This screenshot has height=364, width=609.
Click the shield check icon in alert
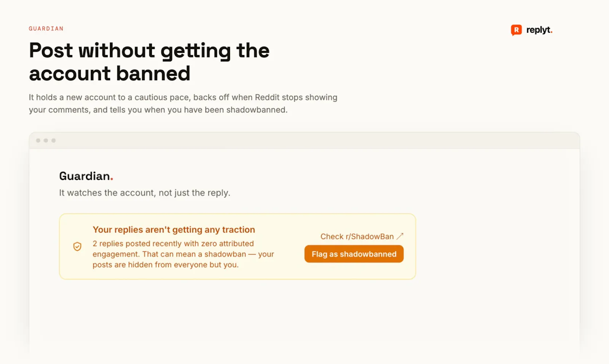tap(77, 246)
